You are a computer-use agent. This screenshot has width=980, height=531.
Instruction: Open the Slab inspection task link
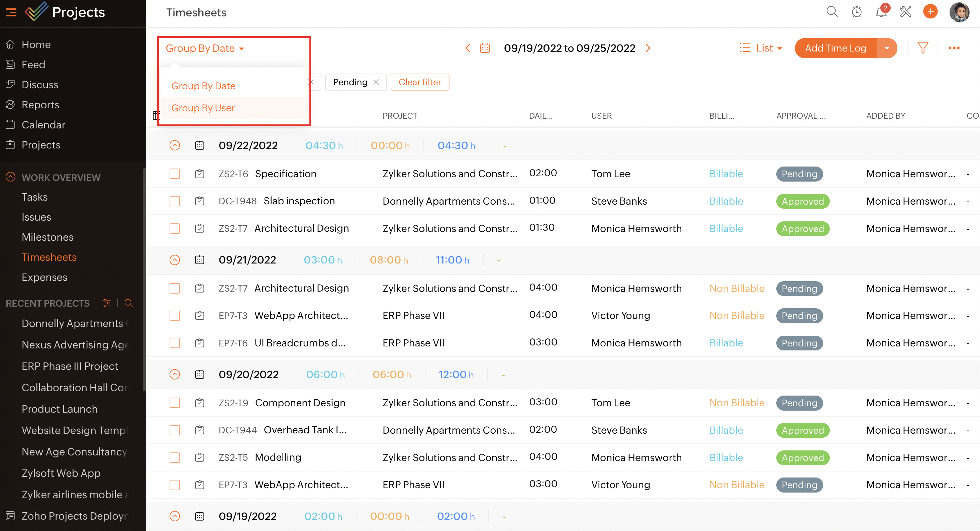(299, 201)
